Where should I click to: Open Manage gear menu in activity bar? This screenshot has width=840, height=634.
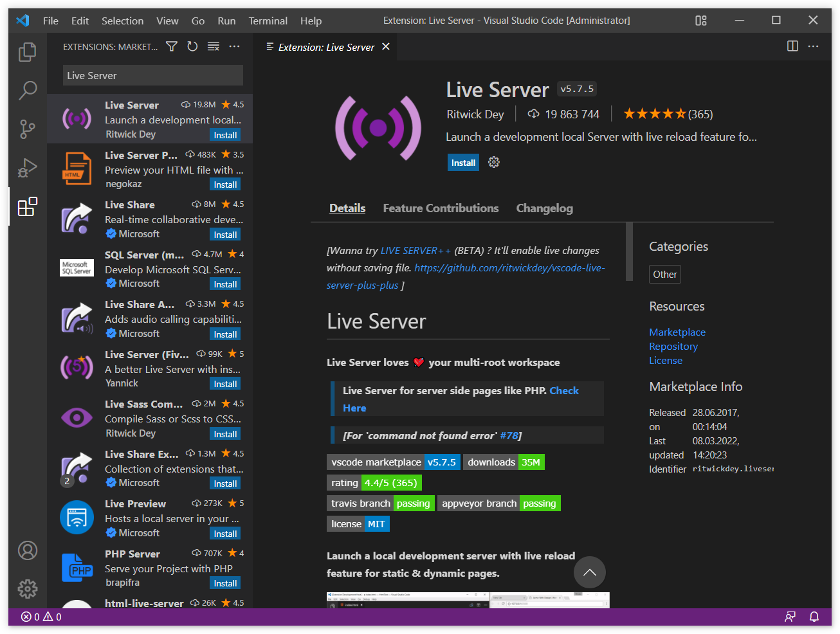(27, 589)
